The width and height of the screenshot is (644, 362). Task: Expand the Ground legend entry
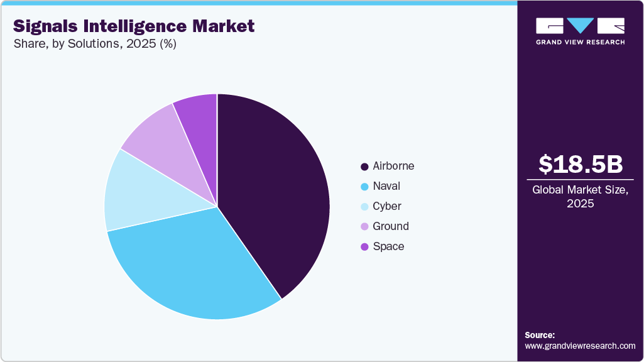click(x=391, y=226)
